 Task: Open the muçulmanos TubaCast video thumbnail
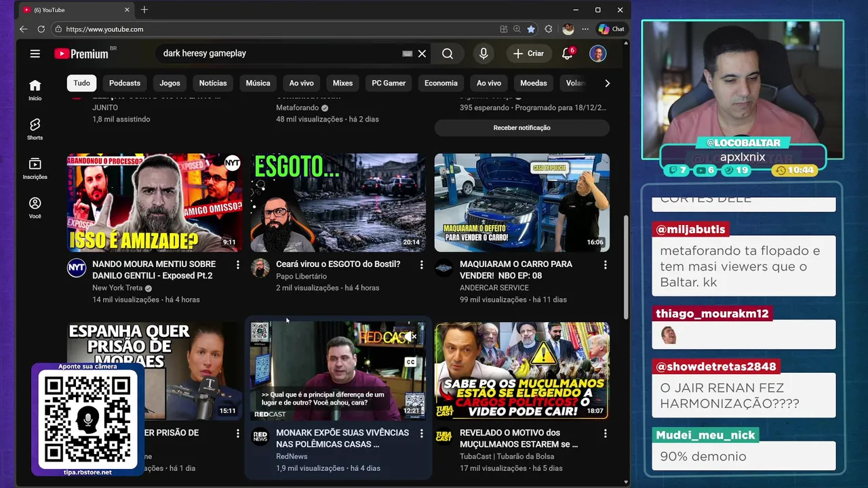point(522,371)
